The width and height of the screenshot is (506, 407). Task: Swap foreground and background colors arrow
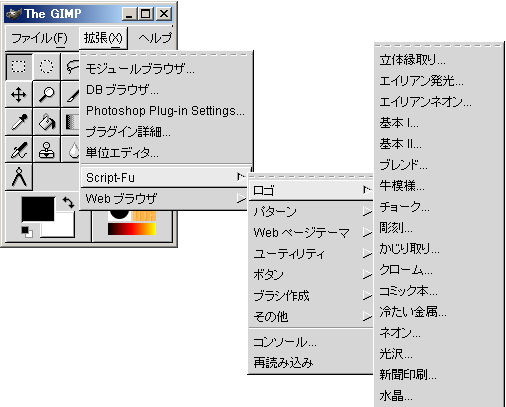tap(68, 202)
